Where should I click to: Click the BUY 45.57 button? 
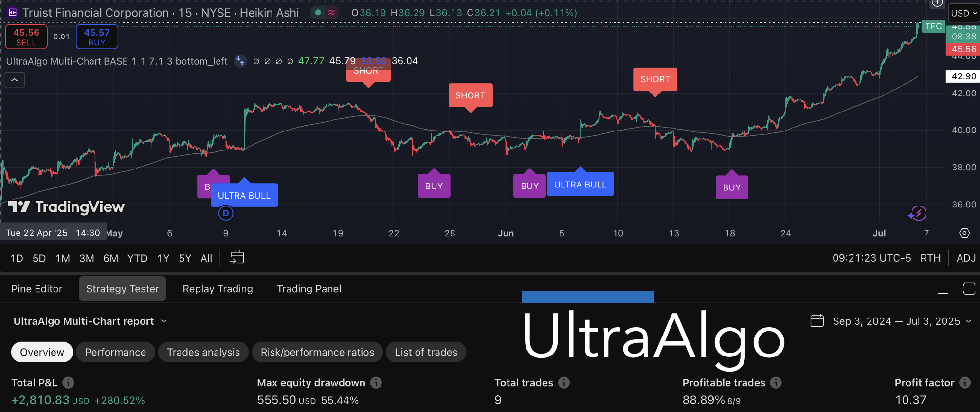click(x=97, y=37)
